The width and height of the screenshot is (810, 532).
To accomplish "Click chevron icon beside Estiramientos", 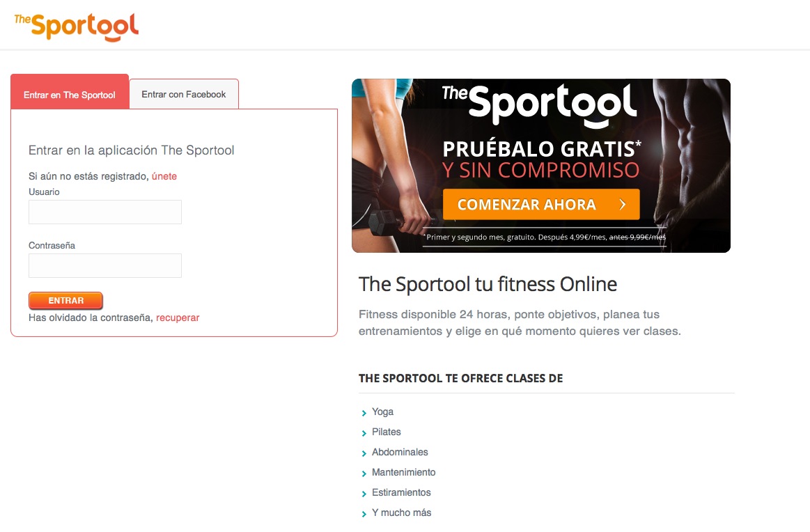I will tap(364, 493).
